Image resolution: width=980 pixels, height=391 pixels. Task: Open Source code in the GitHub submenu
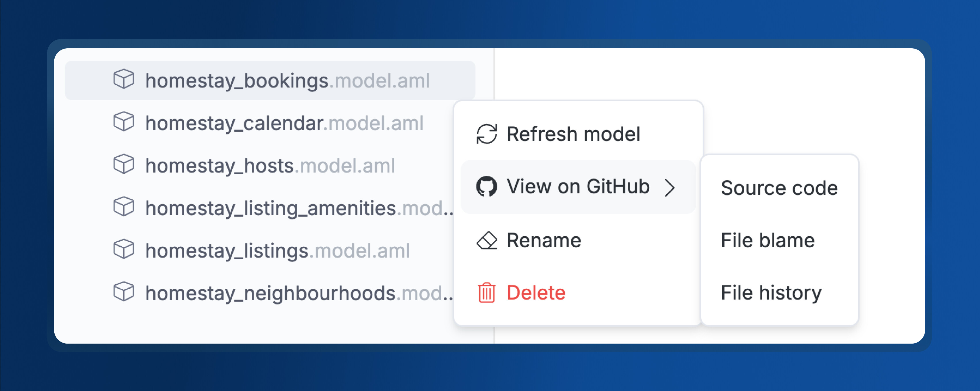(780, 188)
